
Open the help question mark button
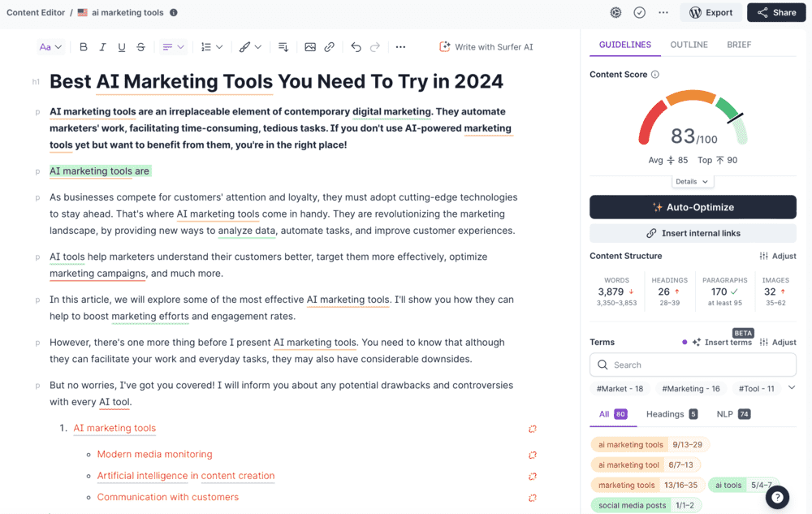click(777, 498)
